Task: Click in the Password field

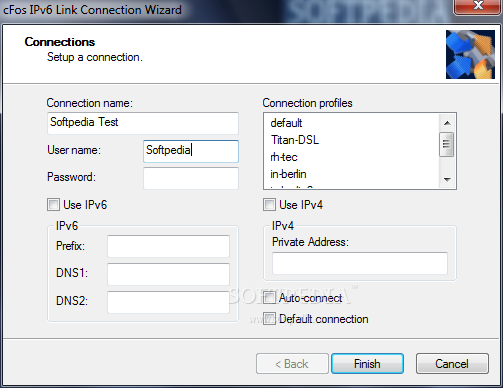Action: (x=191, y=178)
